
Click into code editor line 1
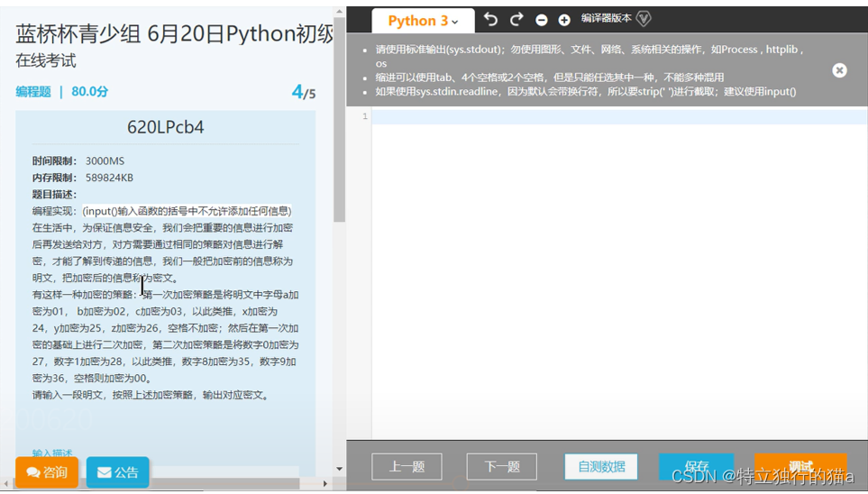pos(619,116)
